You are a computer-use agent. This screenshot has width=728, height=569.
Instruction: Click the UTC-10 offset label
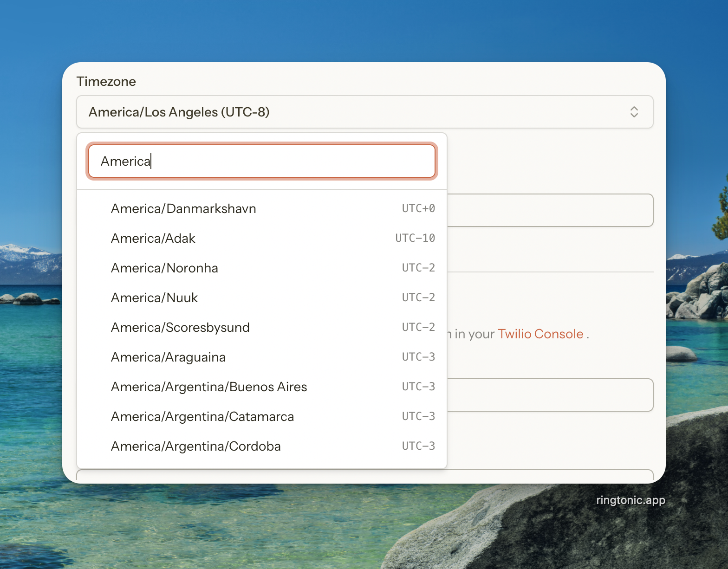point(415,238)
